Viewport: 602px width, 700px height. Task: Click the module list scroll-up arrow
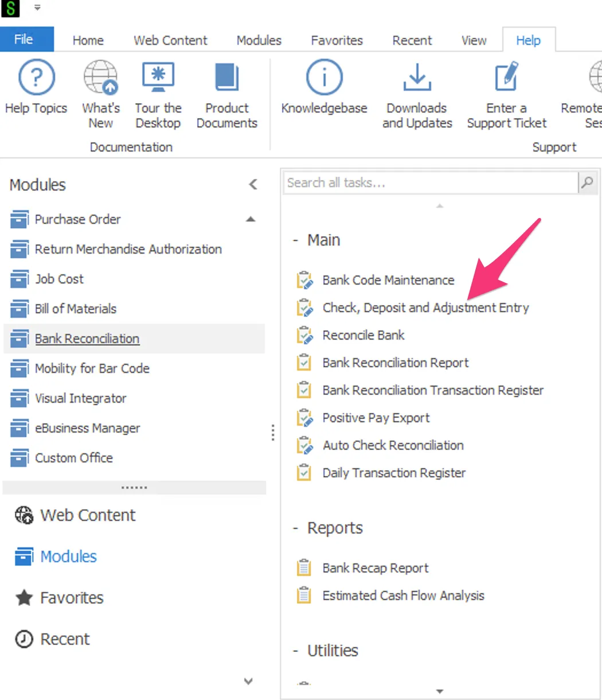point(251,219)
